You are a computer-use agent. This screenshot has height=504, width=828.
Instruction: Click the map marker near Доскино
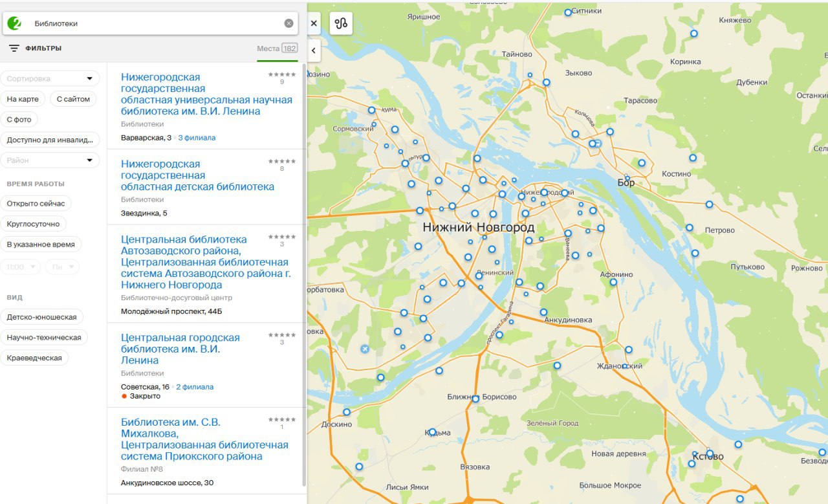click(347, 412)
